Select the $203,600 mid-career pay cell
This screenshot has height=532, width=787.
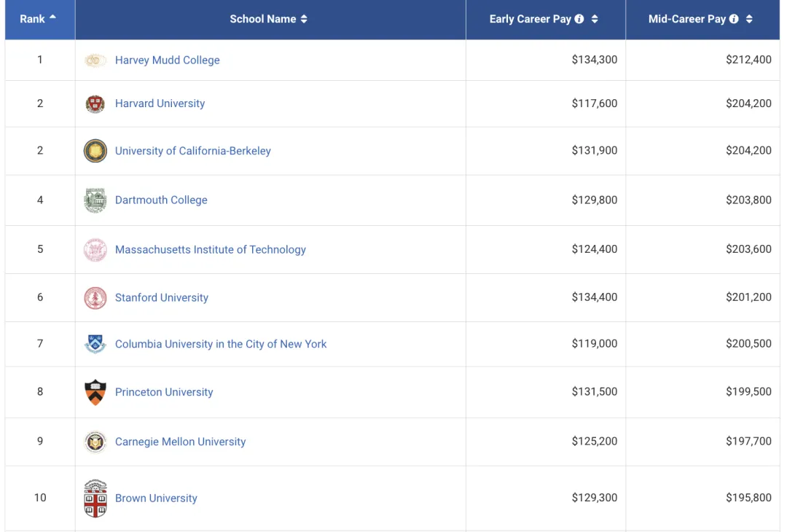point(702,249)
